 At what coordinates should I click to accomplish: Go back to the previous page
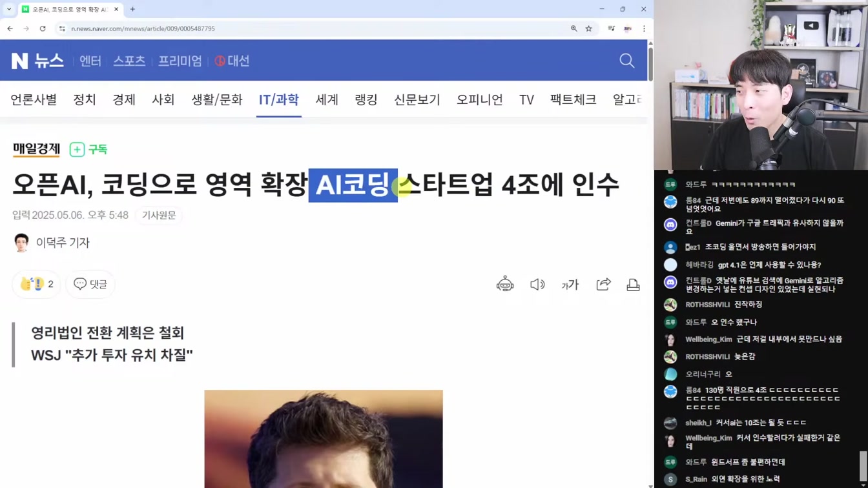tap(10, 28)
